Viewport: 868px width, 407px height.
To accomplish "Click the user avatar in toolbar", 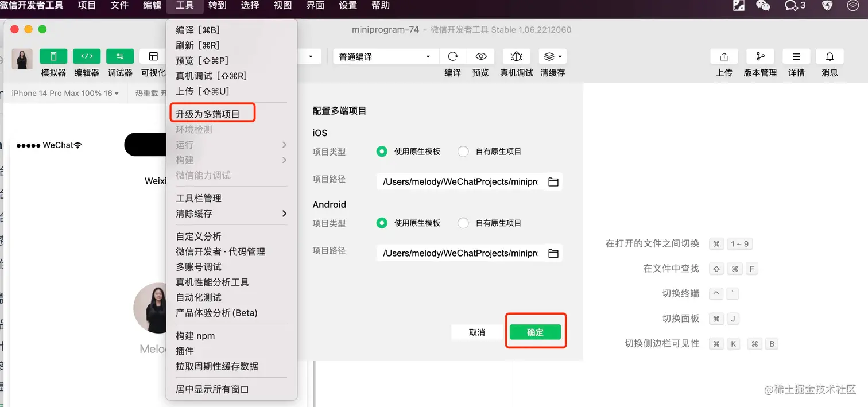I will coord(22,59).
